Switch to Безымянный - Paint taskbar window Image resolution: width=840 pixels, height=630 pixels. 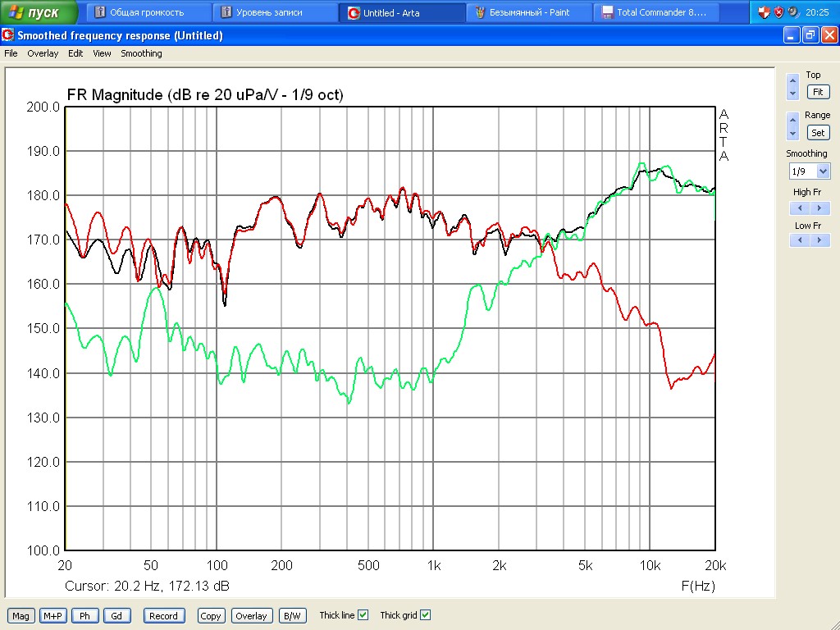529,12
